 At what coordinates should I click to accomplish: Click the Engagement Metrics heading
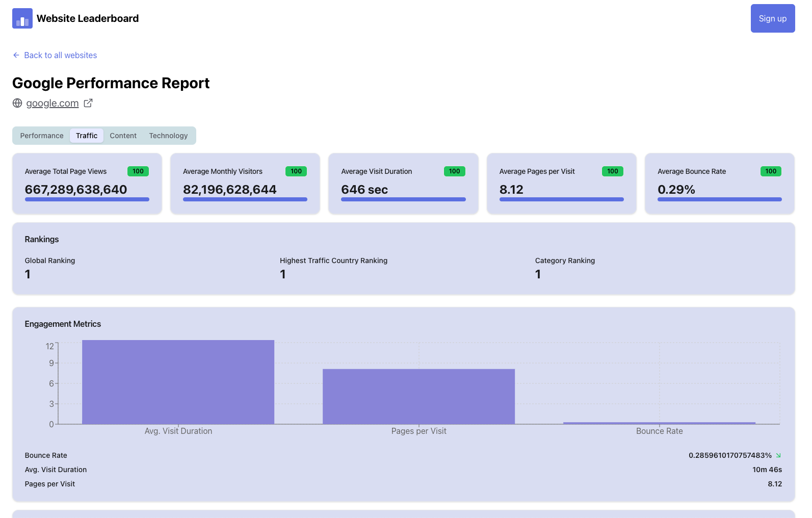(63, 324)
